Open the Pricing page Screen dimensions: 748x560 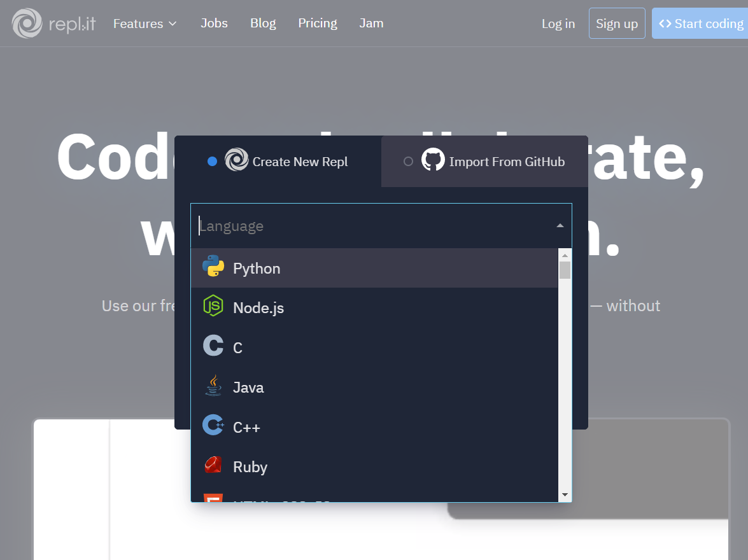coord(318,24)
